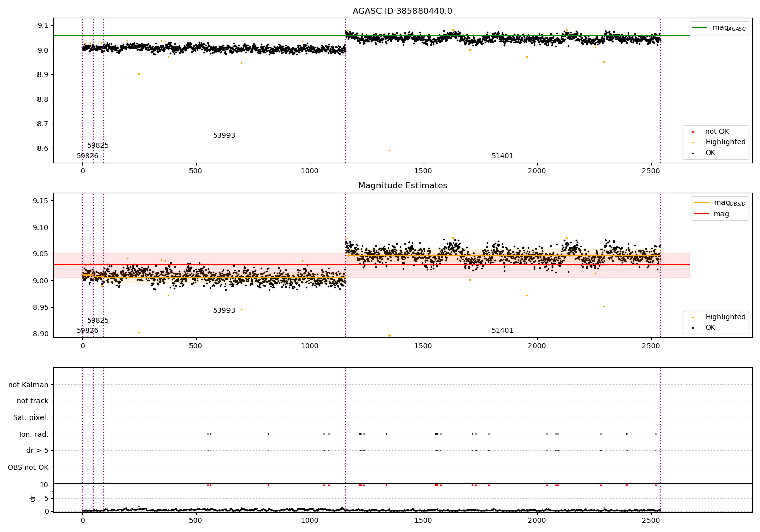Click 'OK' legend entry in Magnitude Estimates plot

coord(710,328)
